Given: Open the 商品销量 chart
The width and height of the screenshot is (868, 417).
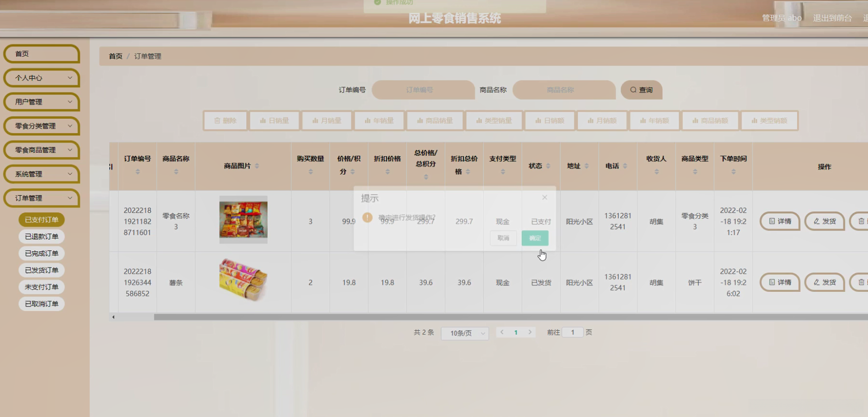Looking at the screenshot, I should (435, 121).
